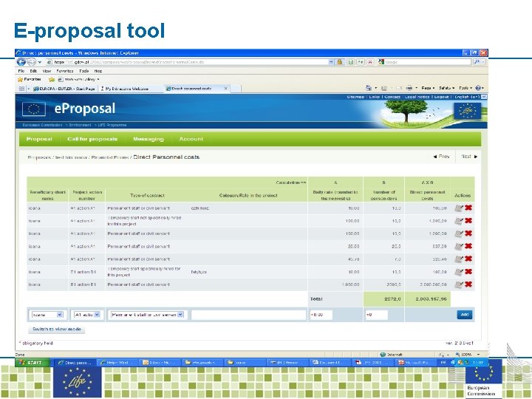Screen dimensions: 532x399
Task: Open the Legal notice link
Action: [x=417, y=97]
